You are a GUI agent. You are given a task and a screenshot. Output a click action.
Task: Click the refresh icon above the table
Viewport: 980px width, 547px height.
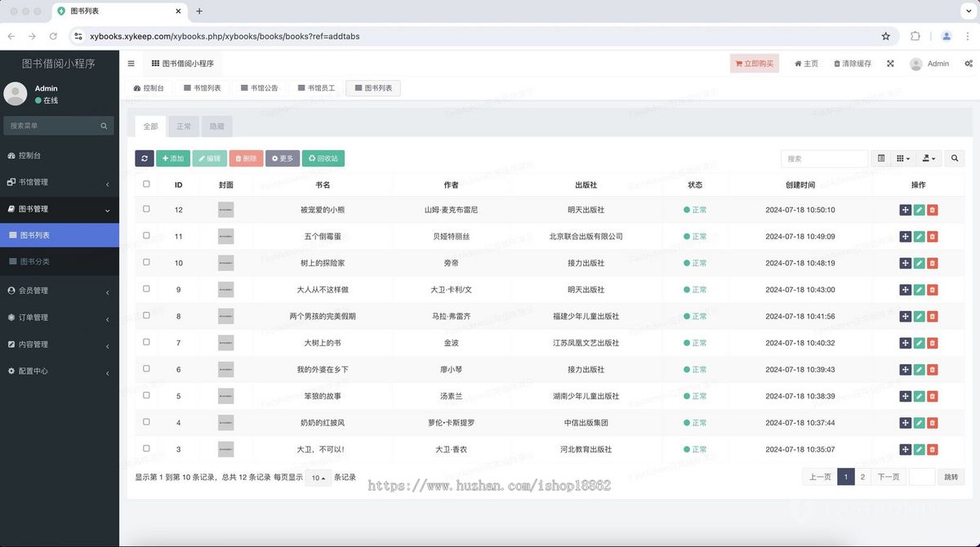pyautogui.click(x=145, y=158)
